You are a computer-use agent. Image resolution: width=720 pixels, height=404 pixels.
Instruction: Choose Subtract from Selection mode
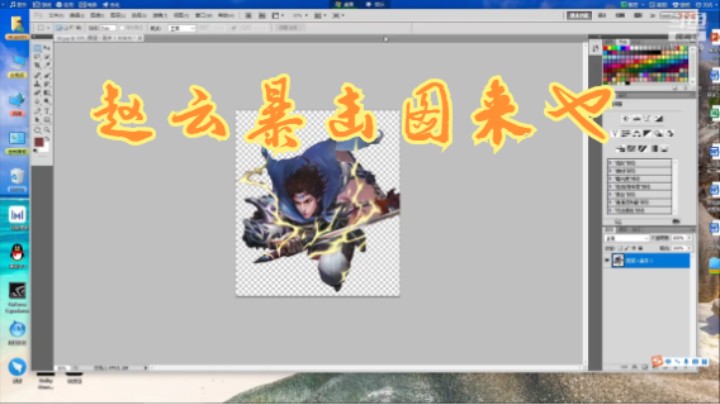72,28
